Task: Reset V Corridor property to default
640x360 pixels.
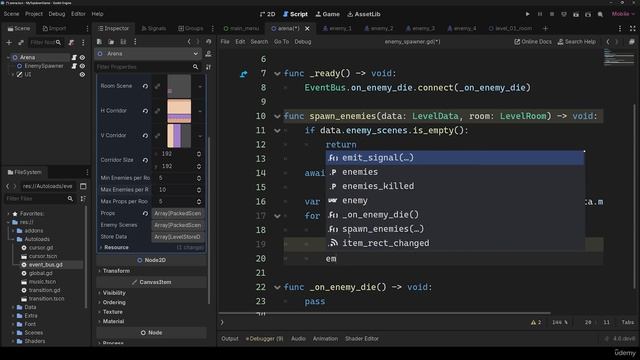Action: click(x=145, y=136)
